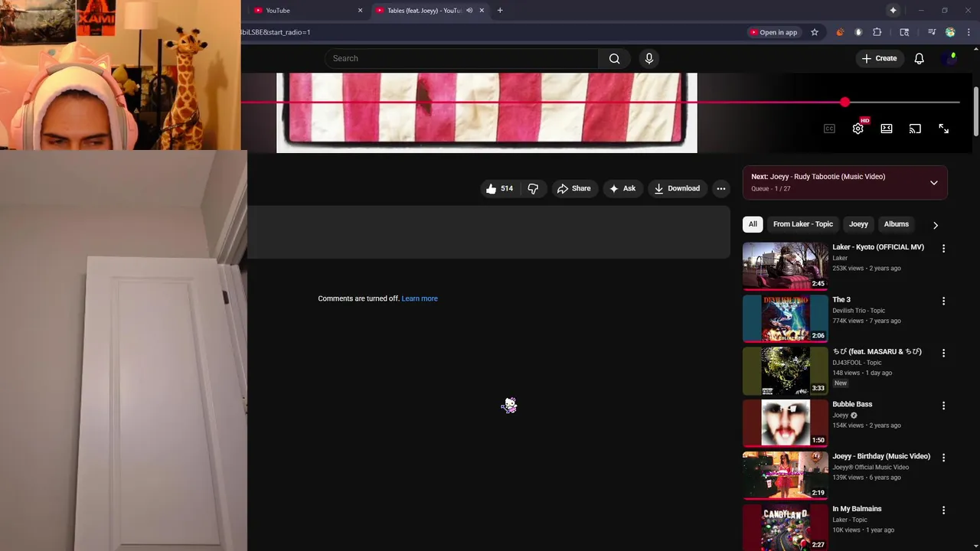980x551 pixels.
Task: Open Chrome three-dot menu
Action: [x=969, y=32]
